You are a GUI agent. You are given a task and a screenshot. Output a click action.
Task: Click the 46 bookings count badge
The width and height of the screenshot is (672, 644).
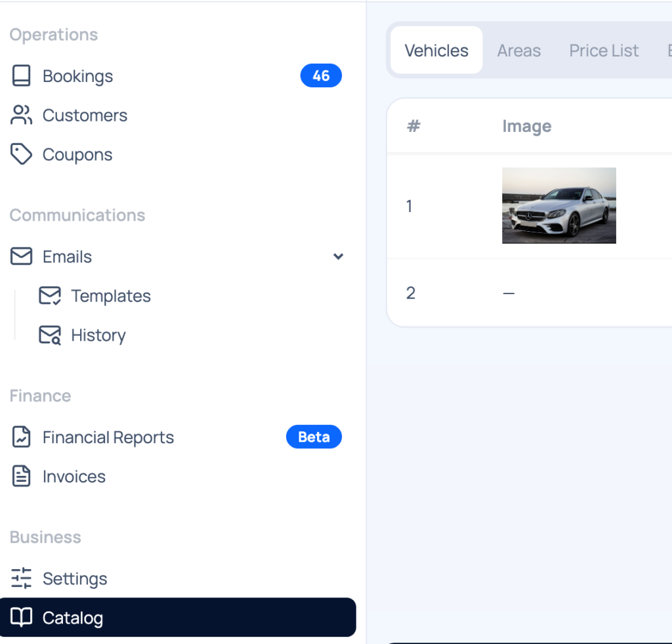(x=321, y=76)
